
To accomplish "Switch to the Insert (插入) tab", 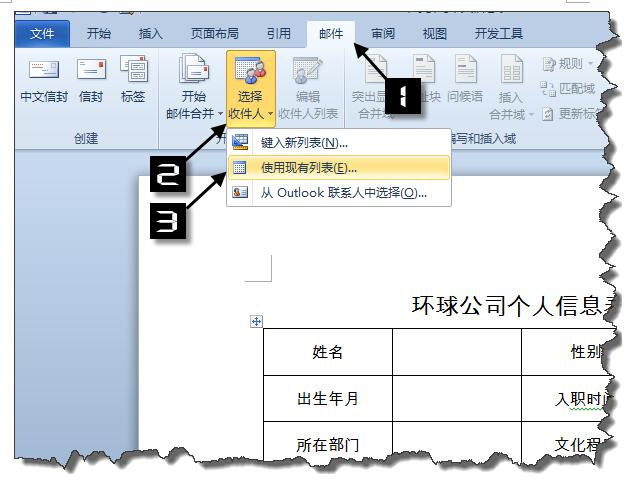I will (151, 33).
